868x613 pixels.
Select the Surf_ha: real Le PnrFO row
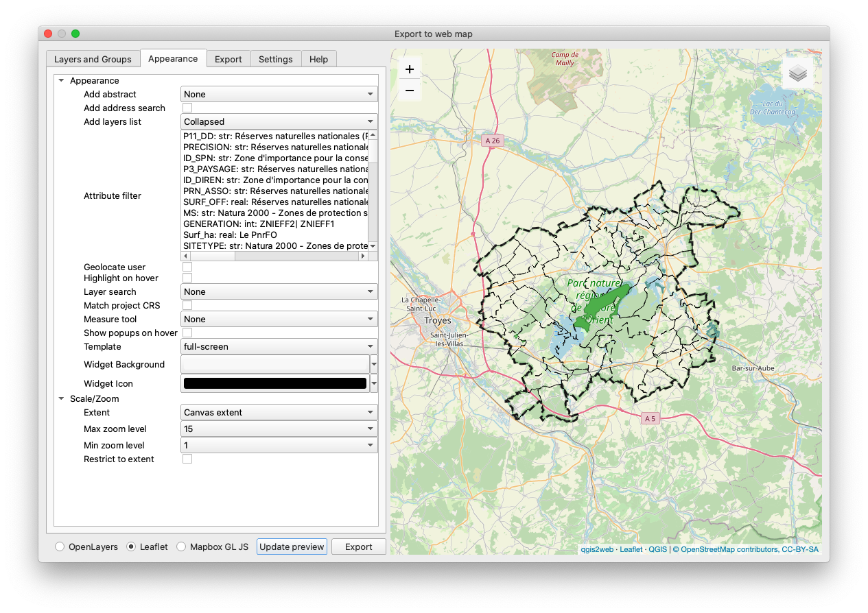click(274, 235)
